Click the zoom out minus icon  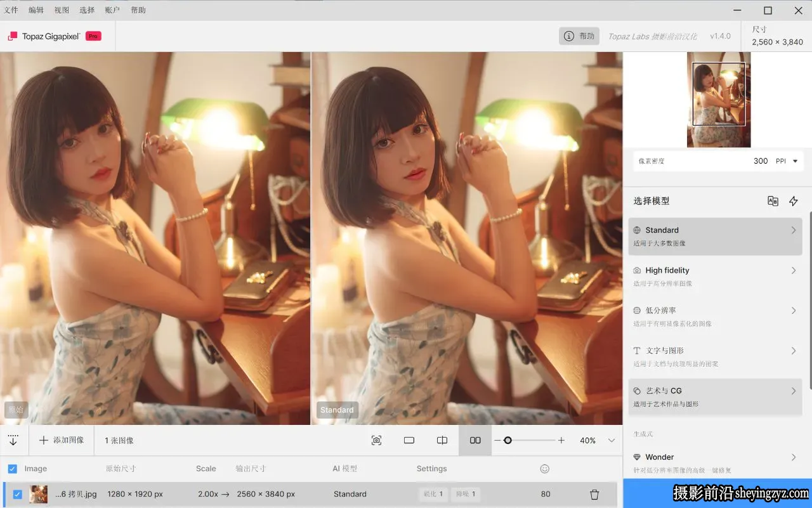click(x=497, y=440)
